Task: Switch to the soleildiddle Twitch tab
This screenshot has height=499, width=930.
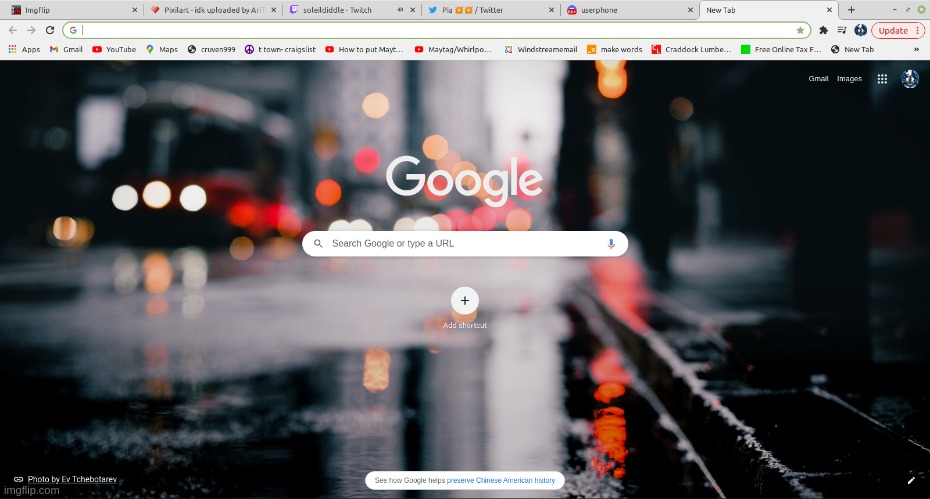Action: tap(351, 10)
